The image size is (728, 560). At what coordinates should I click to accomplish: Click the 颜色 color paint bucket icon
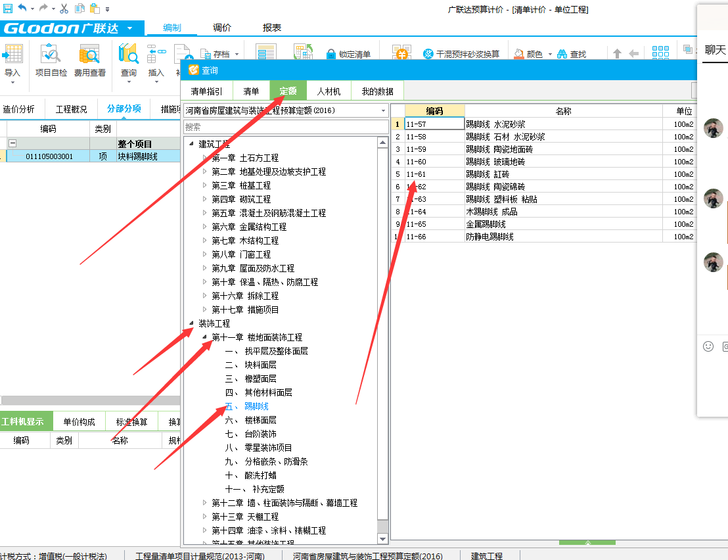(518, 54)
